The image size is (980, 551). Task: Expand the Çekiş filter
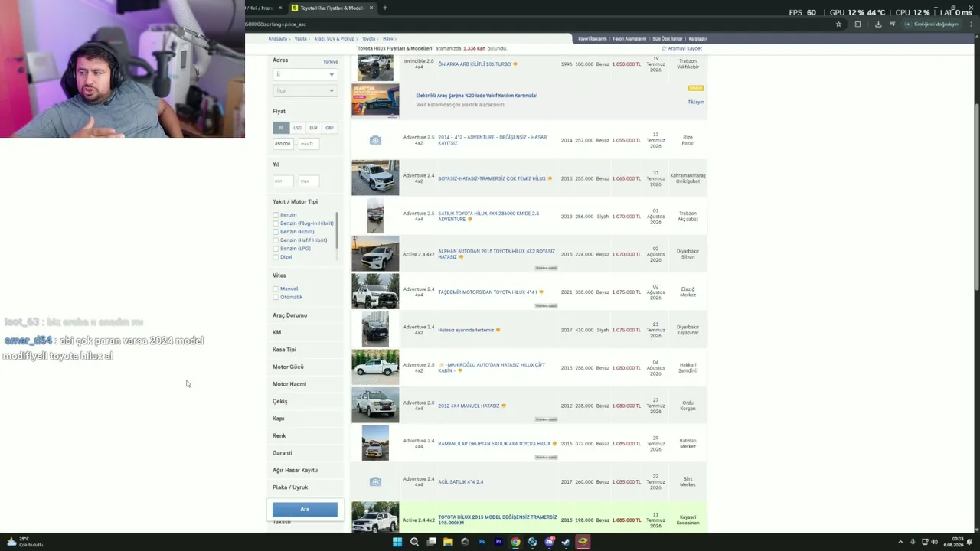[280, 401]
